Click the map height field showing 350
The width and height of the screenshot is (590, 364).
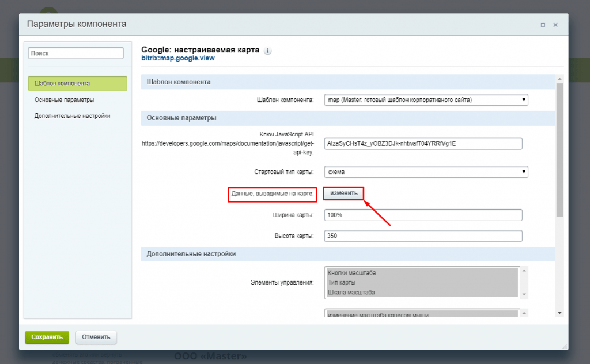pos(423,236)
